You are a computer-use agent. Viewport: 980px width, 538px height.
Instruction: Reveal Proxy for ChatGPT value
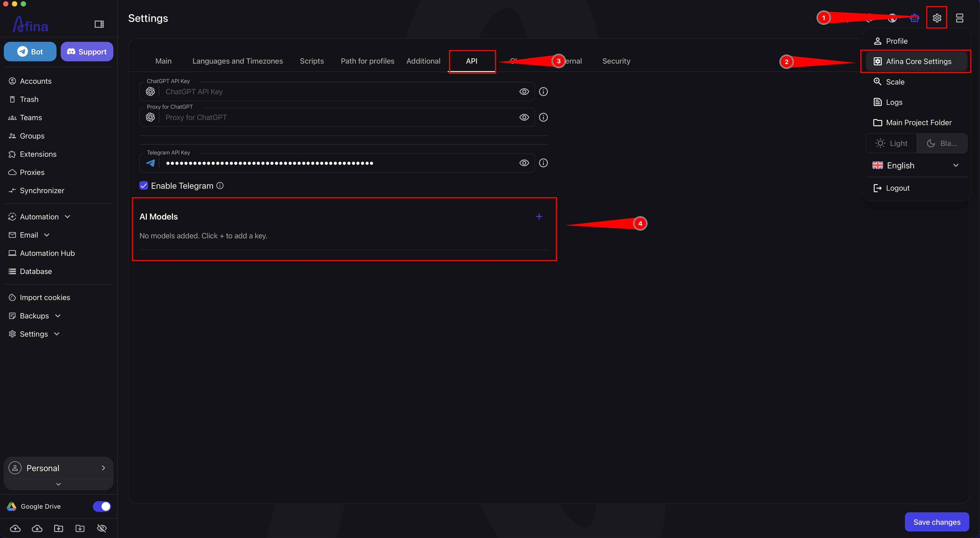point(524,117)
